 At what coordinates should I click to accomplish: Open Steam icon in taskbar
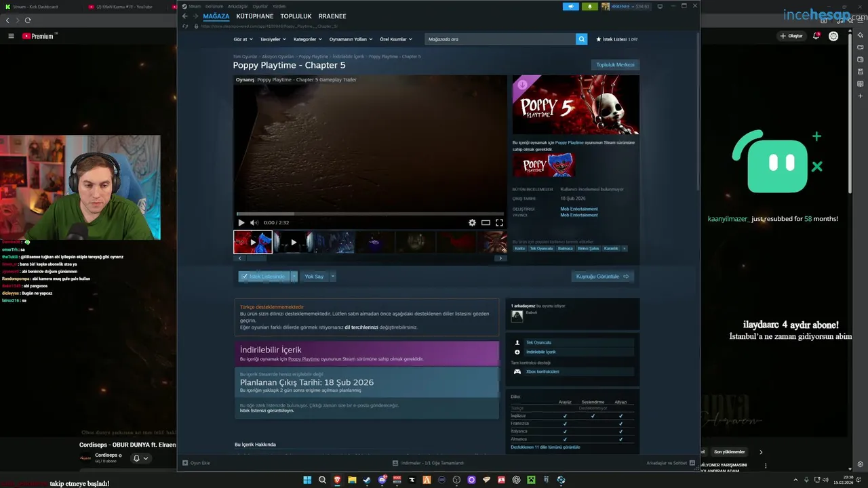point(368,480)
